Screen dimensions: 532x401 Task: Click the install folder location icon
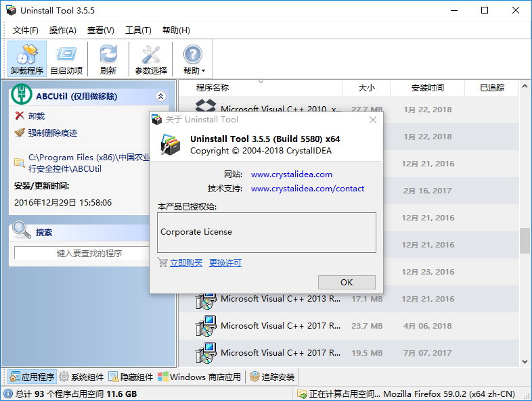(20, 163)
